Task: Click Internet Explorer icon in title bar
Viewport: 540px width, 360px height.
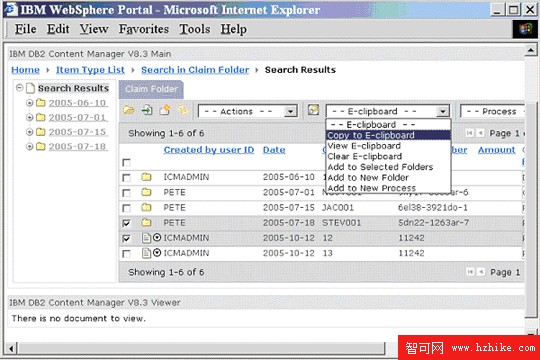Action: (11, 10)
